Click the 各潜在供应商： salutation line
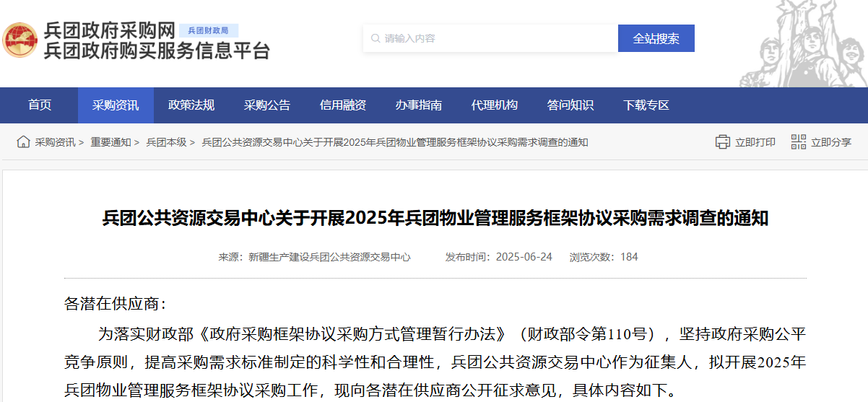Screen dimensions: 868x402 click(116, 304)
